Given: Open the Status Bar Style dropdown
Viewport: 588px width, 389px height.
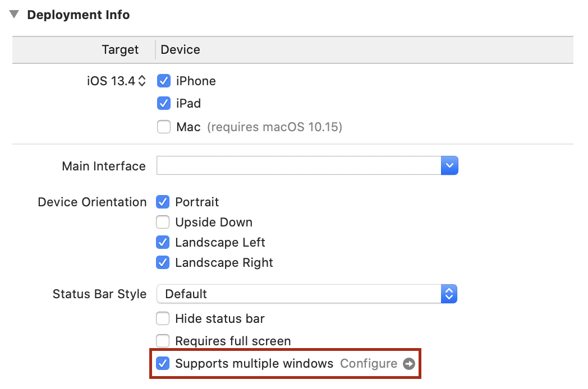Looking at the screenshot, I should 306,294.
